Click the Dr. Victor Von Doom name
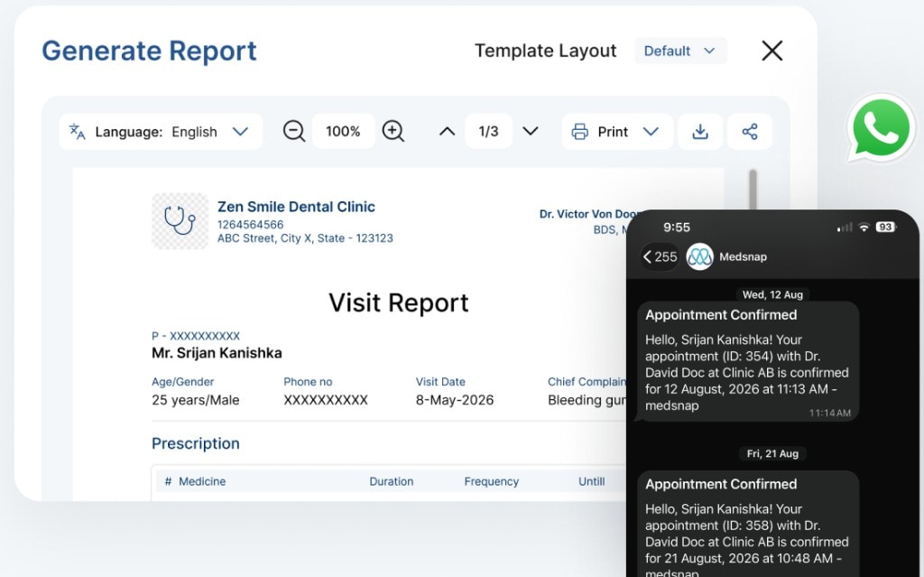The height and width of the screenshot is (577, 924). [589, 214]
